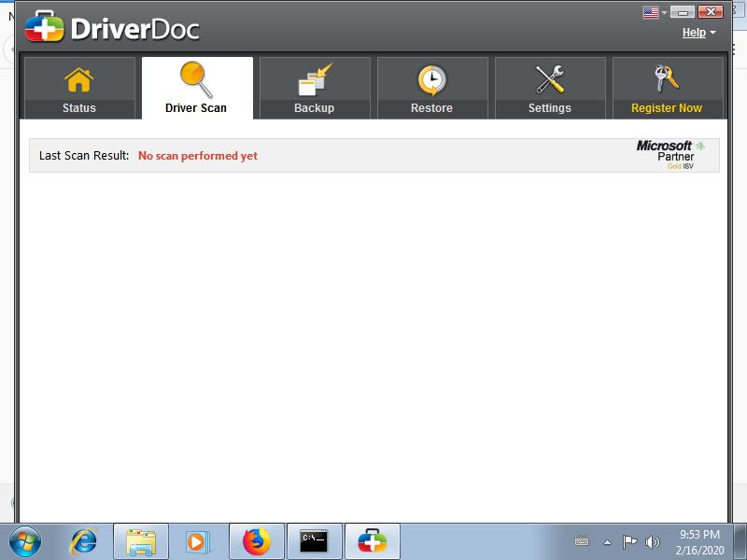Viewport: 747px width, 560px height.
Task: Click the Register Now tab
Action: coord(668,88)
